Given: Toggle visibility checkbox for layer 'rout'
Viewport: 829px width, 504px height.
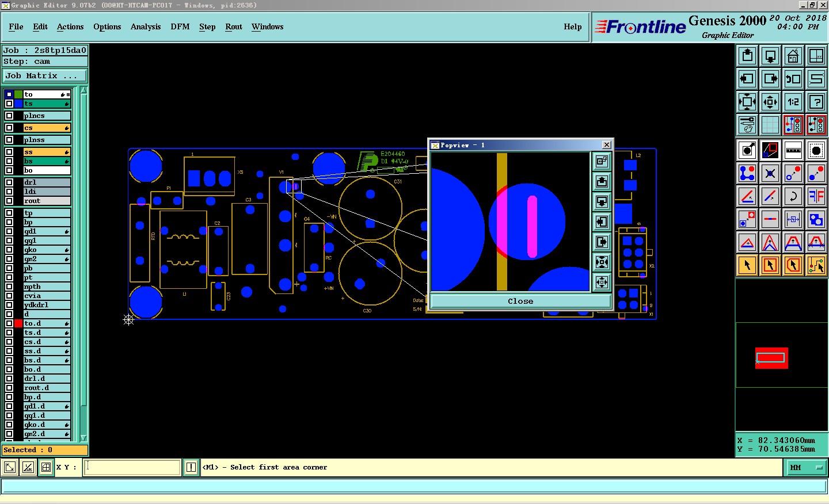Looking at the screenshot, I should [9, 201].
